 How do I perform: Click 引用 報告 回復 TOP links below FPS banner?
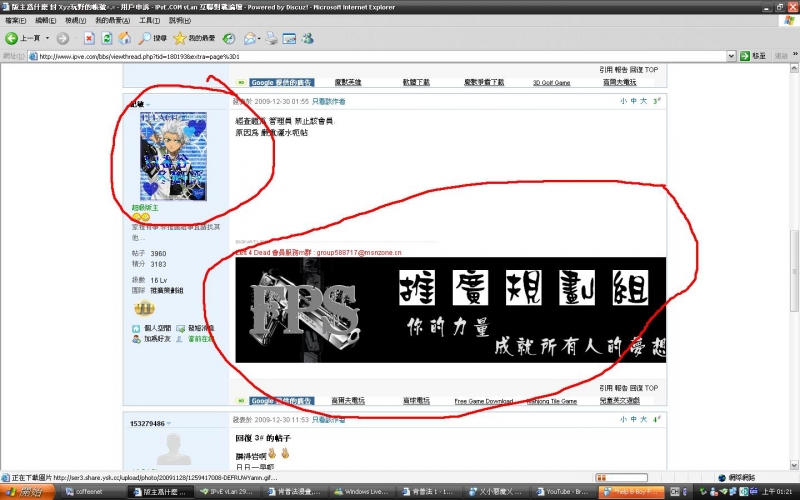tap(629, 388)
